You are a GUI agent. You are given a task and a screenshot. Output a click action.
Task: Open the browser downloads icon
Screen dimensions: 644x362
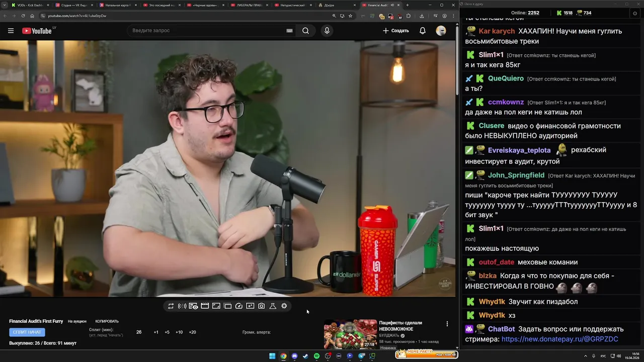[422, 16]
